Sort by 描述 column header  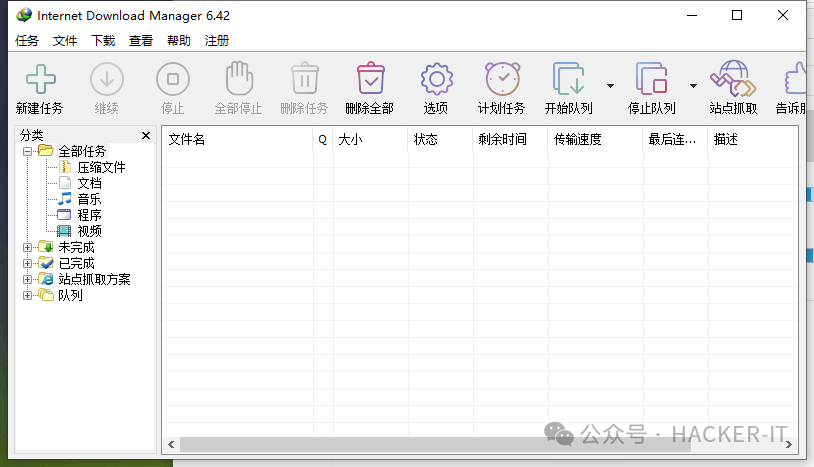753,139
